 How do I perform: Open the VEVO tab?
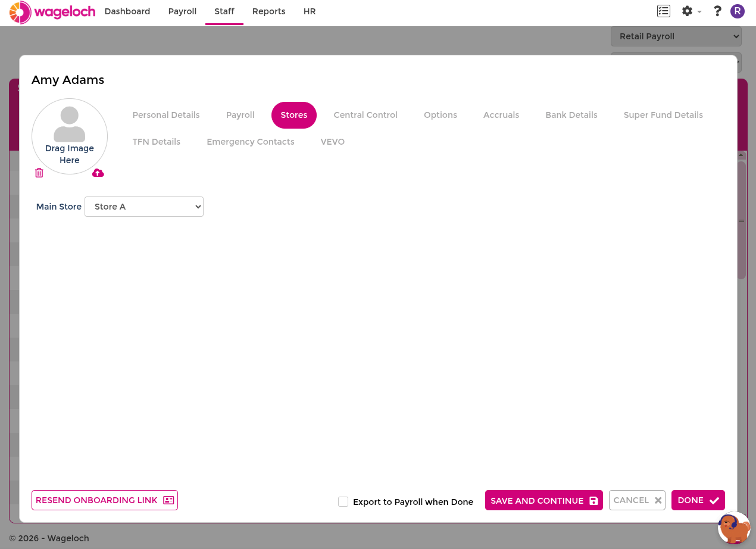pyautogui.click(x=333, y=142)
